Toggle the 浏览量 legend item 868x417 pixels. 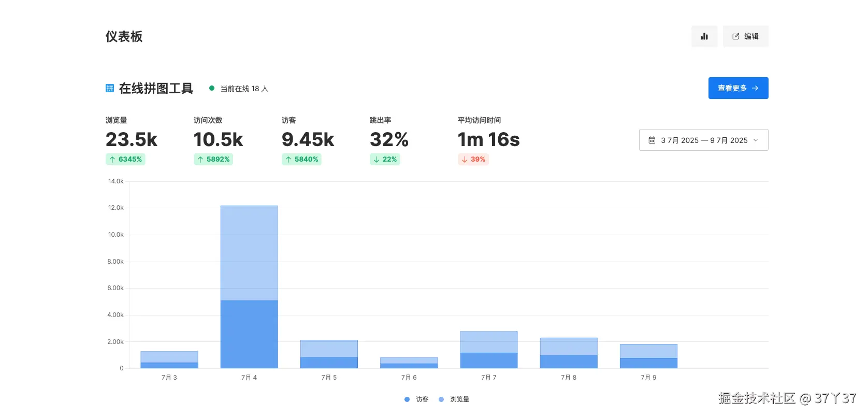point(454,399)
